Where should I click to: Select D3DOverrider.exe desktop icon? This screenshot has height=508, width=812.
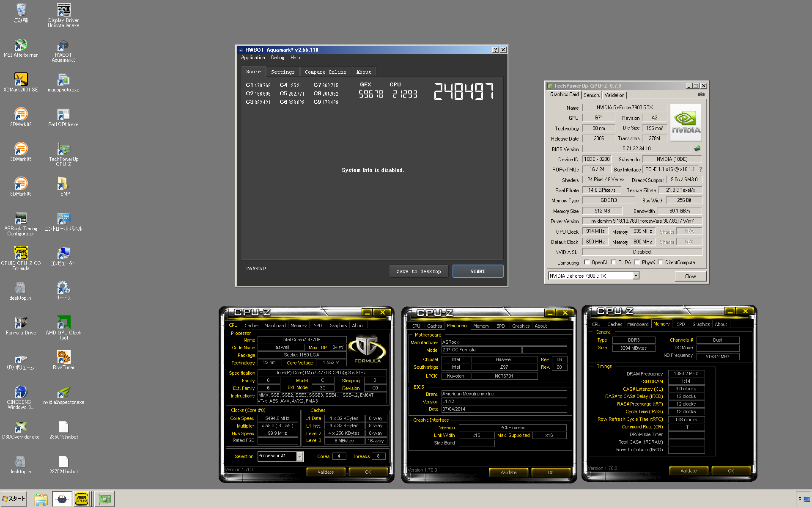pyautogui.click(x=21, y=430)
